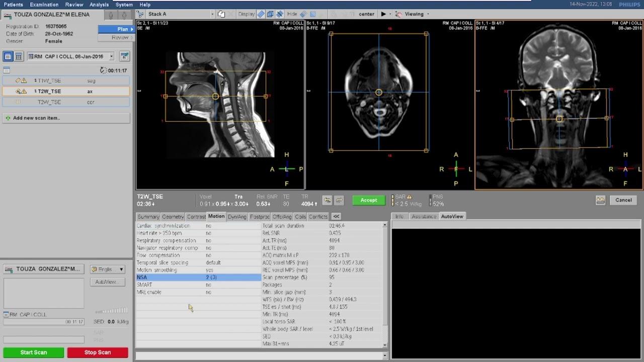Click the warning icon on T2W_TSE ax row
This screenshot has height=362, width=644.
(x=24, y=92)
